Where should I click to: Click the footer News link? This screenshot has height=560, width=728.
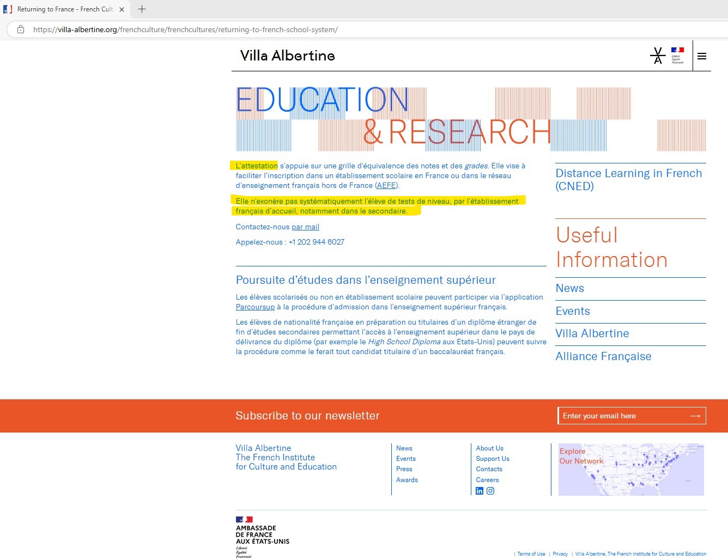(404, 448)
